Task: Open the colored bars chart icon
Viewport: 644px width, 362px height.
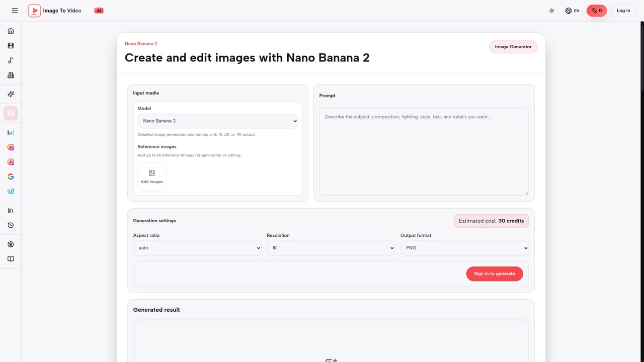Action: [x=11, y=132]
